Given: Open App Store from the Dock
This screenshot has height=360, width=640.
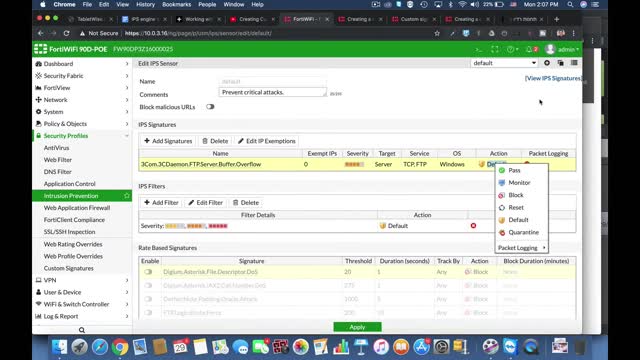Looking at the screenshot, I should (x=421, y=347).
